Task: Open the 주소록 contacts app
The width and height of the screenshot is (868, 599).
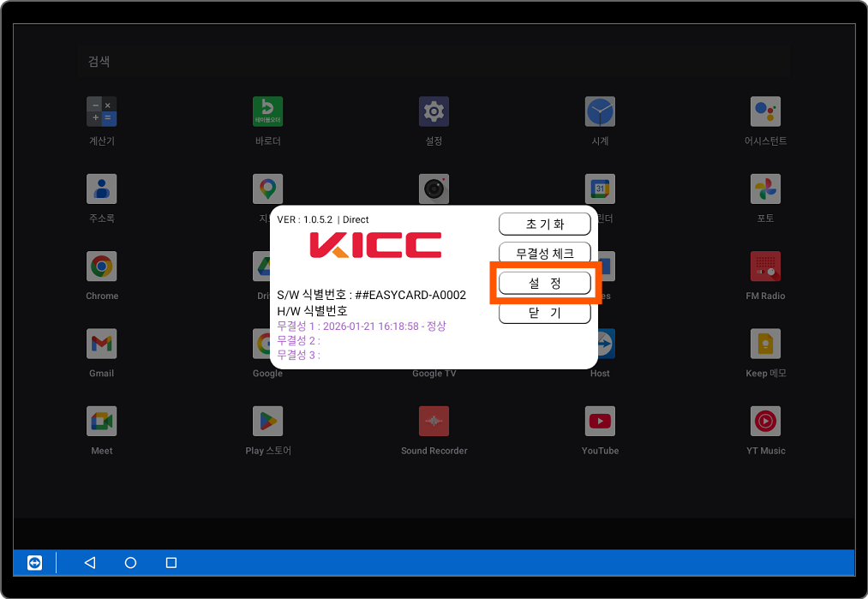Action: coord(101,189)
